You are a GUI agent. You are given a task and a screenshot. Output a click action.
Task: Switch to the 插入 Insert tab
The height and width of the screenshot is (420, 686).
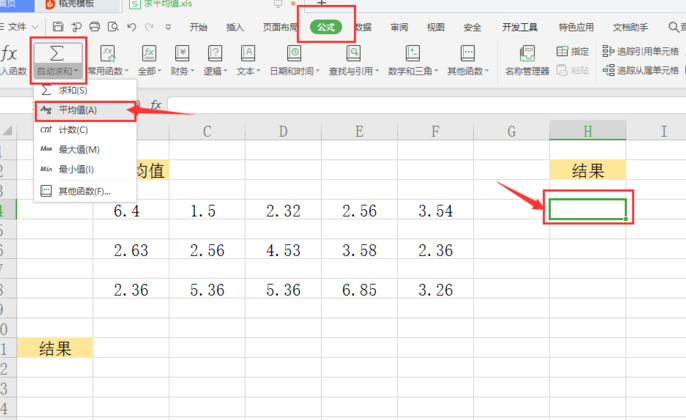(x=235, y=27)
